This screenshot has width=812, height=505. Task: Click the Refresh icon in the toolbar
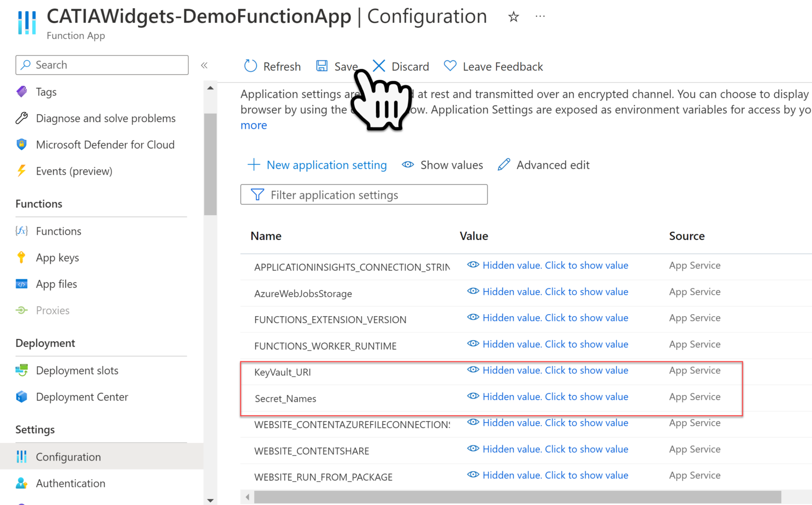coord(250,66)
